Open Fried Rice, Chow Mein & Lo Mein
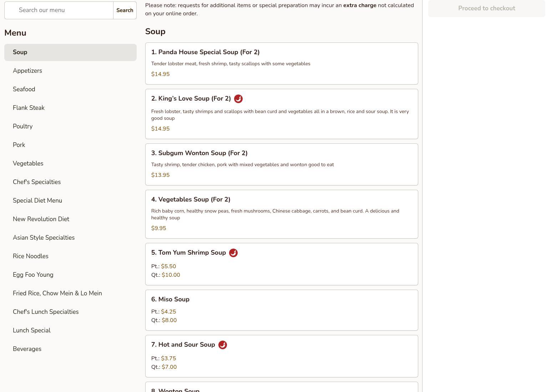Screen dimensions: 551x392 (x=57, y=293)
